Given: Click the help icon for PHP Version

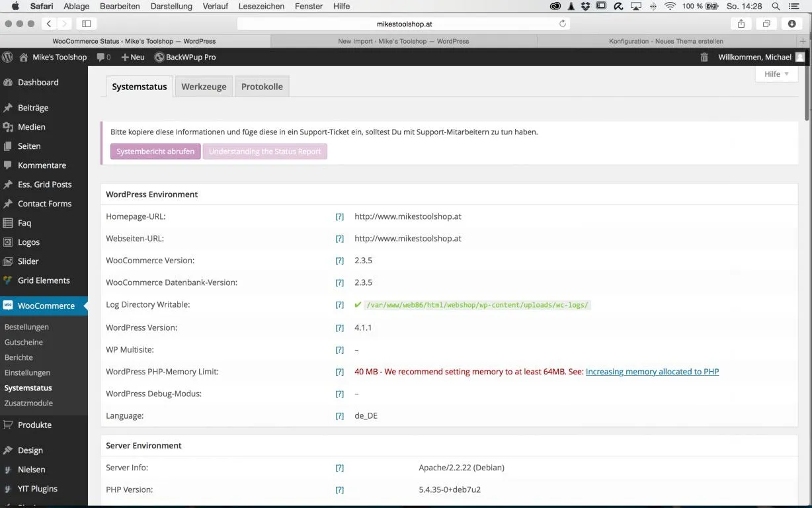Looking at the screenshot, I should pos(339,490).
